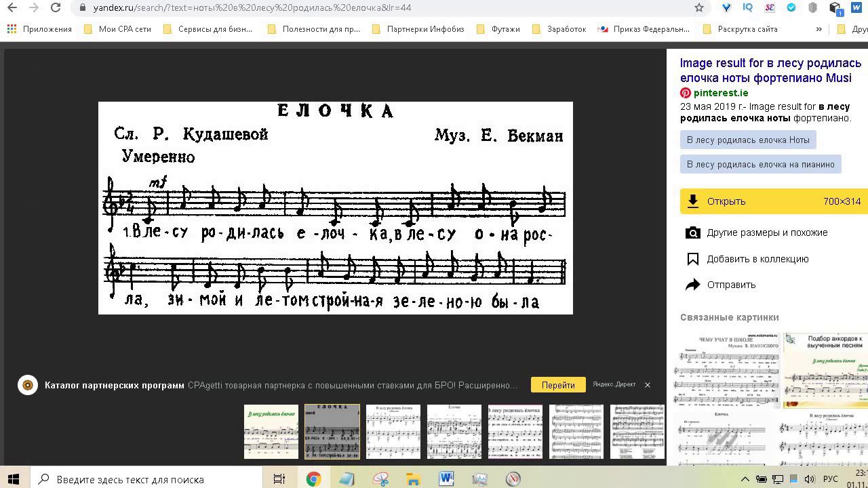Click the yellow Перейти ad button
The image size is (868, 488).
click(x=558, y=385)
